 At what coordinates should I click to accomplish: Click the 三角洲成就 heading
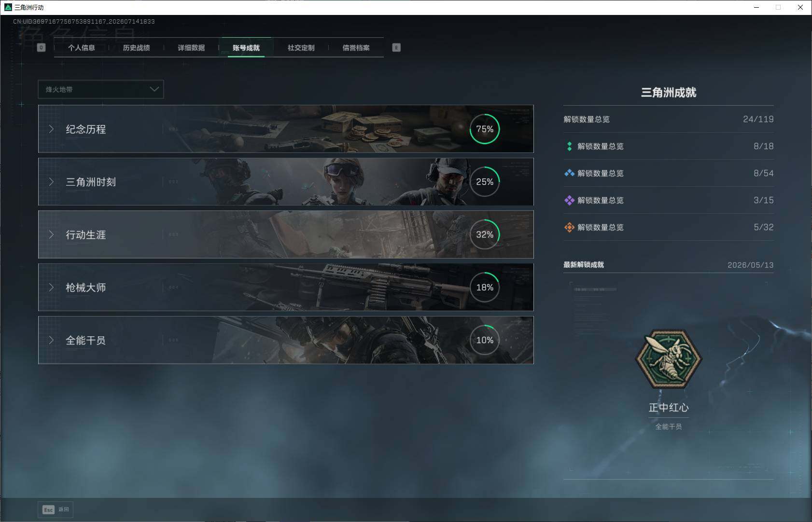point(669,93)
